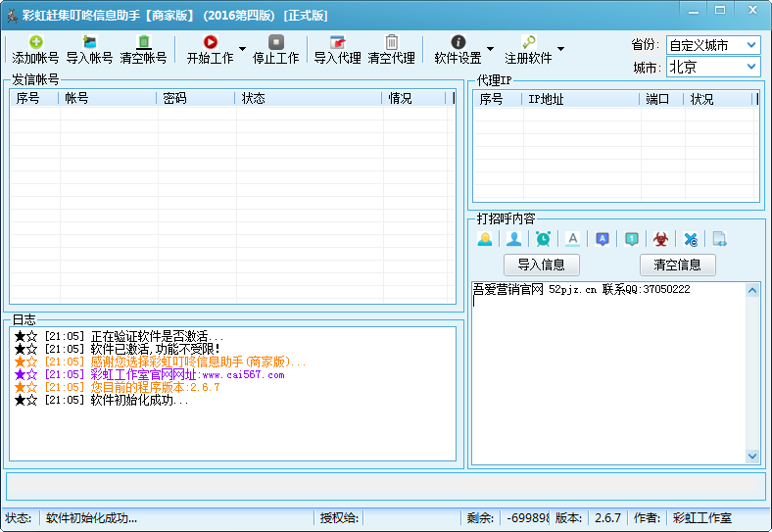The width and height of the screenshot is (772, 532).
Task: Click the underlined letter A icon
Action: pyautogui.click(x=573, y=239)
